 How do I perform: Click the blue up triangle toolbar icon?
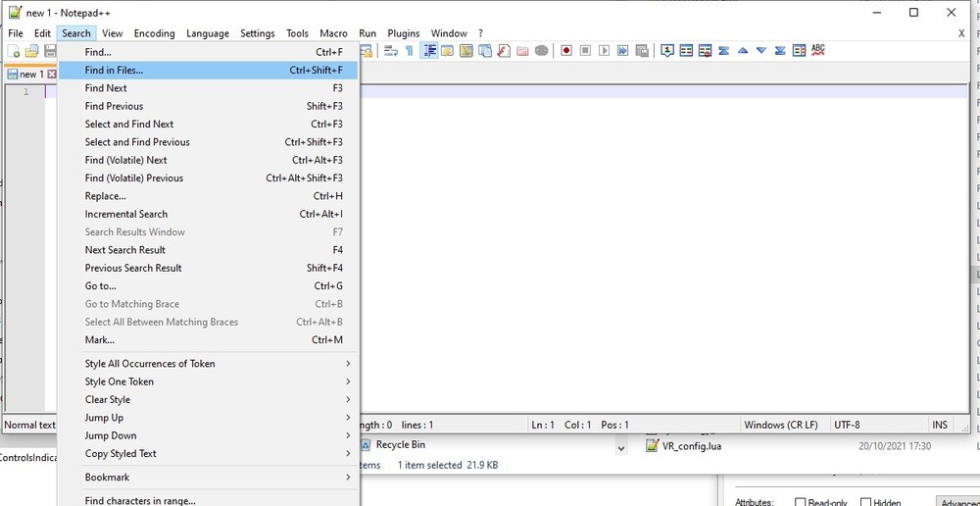point(743,51)
